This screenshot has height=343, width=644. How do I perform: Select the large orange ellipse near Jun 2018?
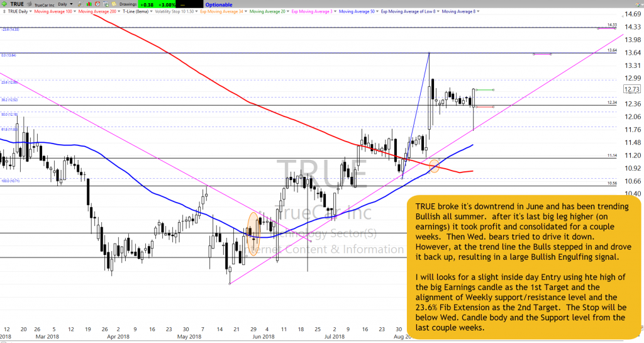pyautogui.click(x=254, y=234)
